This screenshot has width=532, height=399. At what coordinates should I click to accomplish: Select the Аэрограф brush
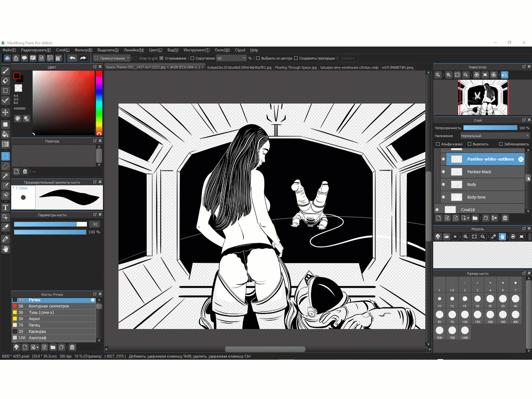tap(54, 338)
